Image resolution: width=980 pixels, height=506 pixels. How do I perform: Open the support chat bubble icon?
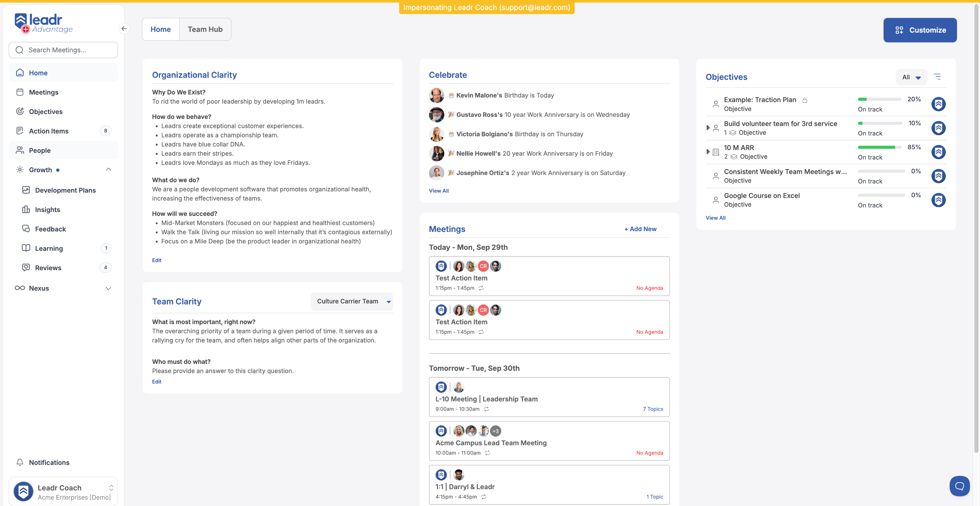pyautogui.click(x=959, y=486)
